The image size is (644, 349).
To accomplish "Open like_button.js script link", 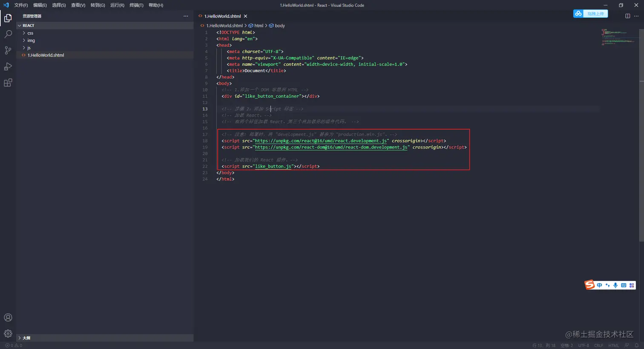I will point(273,167).
